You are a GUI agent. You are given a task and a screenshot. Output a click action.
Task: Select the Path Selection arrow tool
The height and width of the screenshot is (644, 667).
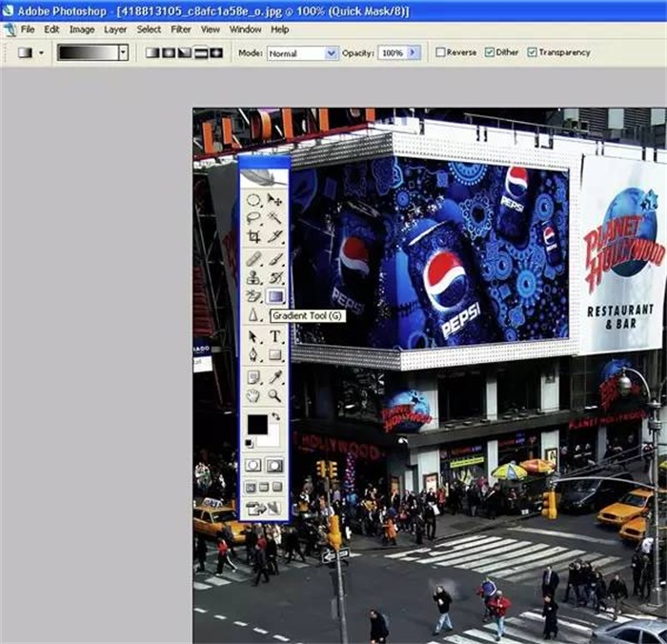click(254, 337)
